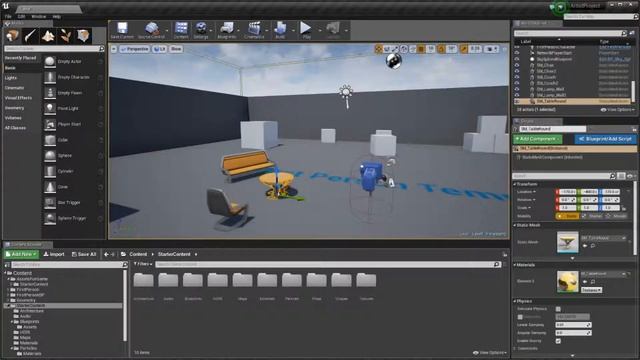
Task: Open the material Textures dropdown
Action: (591, 290)
